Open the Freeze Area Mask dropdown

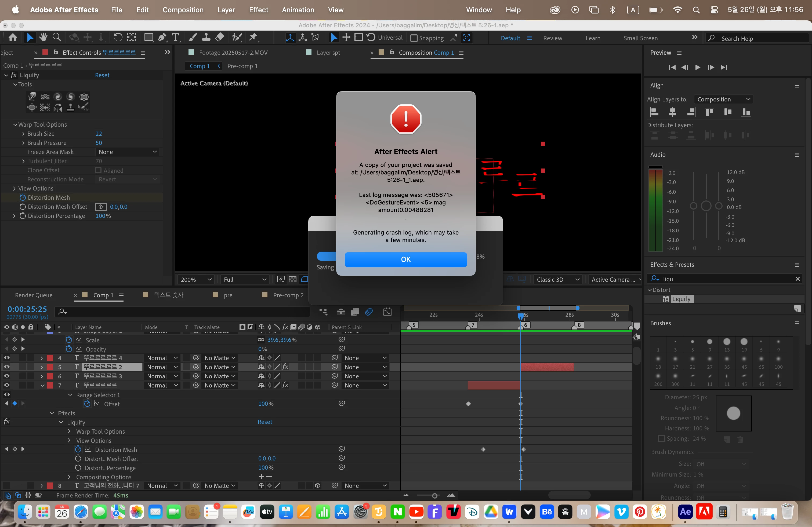[x=127, y=152]
